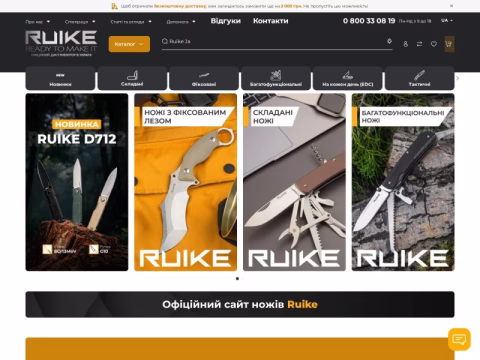Expand the 'Про нас' menu
The height and width of the screenshot is (360, 480).
37,22
